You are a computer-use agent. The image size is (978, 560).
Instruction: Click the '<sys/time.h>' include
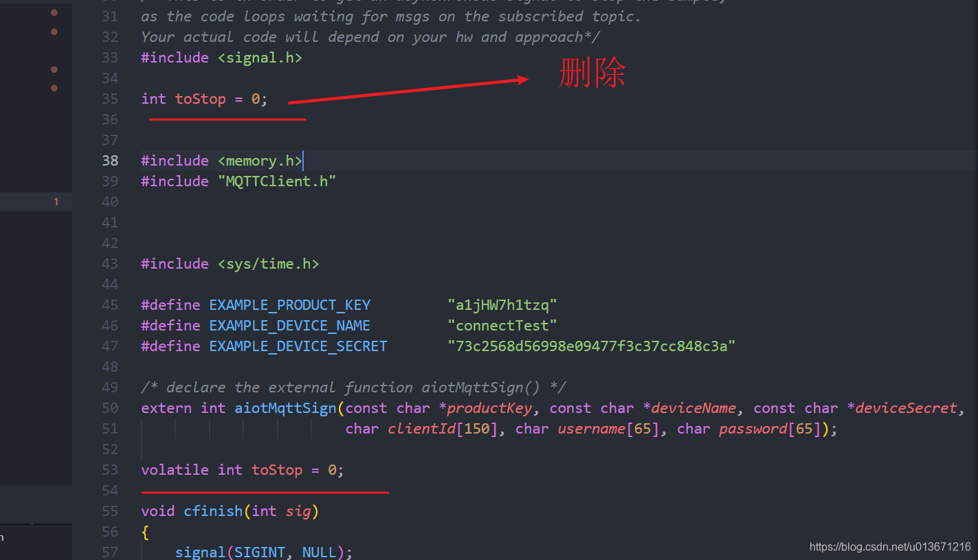pos(268,264)
